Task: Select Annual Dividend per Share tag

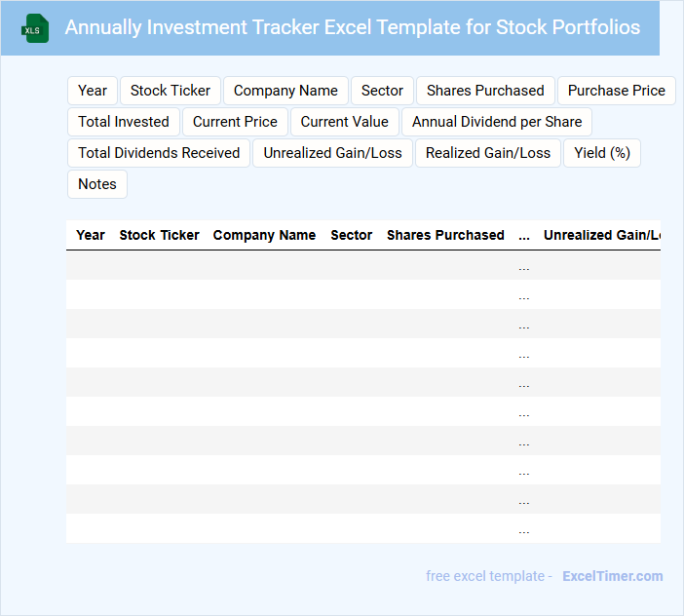Action: pyautogui.click(x=497, y=122)
